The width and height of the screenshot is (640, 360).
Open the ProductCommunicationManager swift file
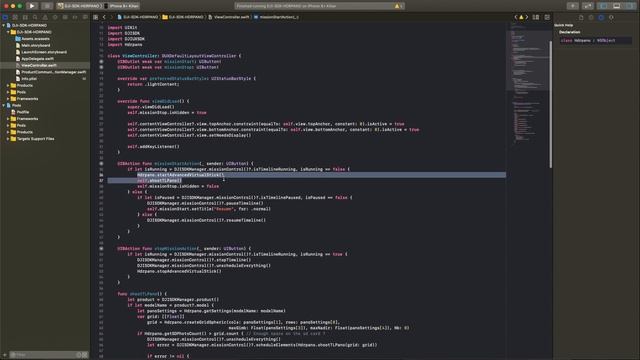53,72
